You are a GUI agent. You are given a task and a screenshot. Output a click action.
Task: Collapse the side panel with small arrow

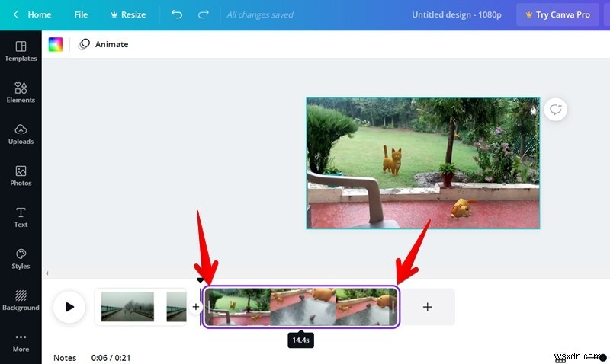tap(47, 273)
